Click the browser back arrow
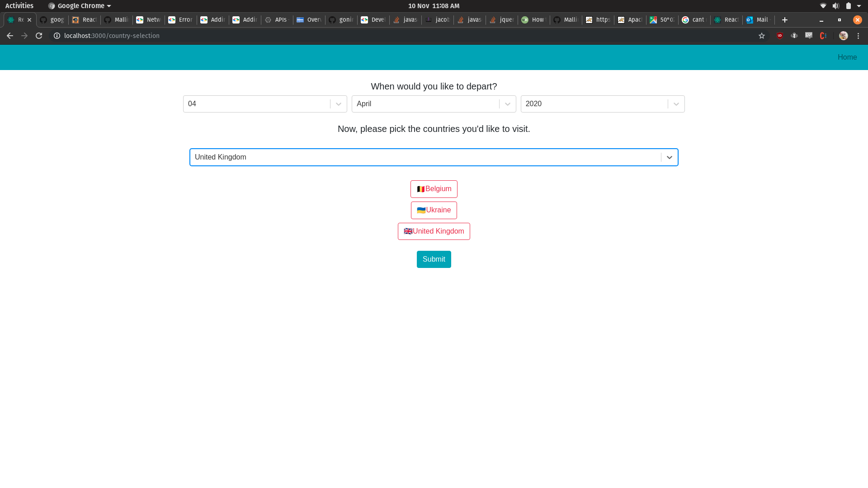The image size is (868, 488). click(9, 36)
